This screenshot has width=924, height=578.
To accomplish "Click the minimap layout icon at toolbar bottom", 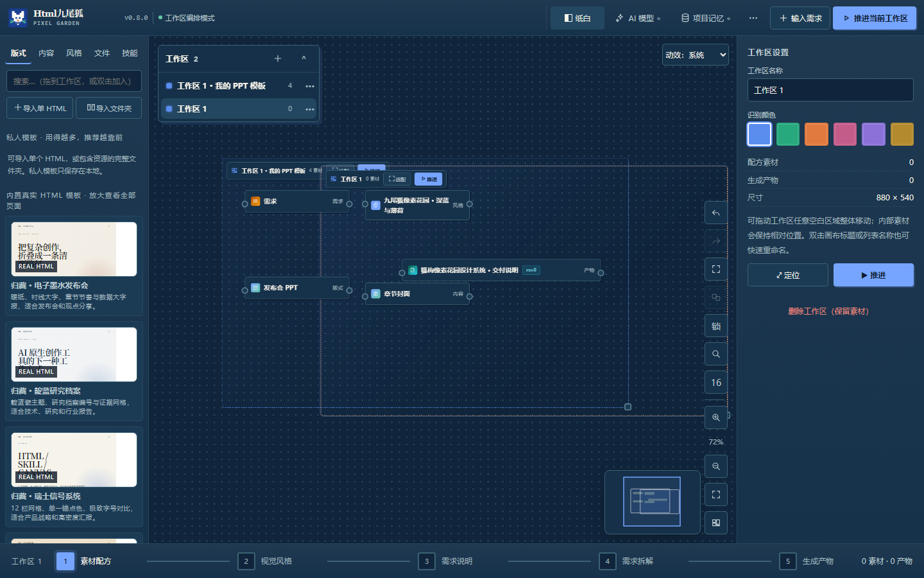I will [x=716, y=523].
